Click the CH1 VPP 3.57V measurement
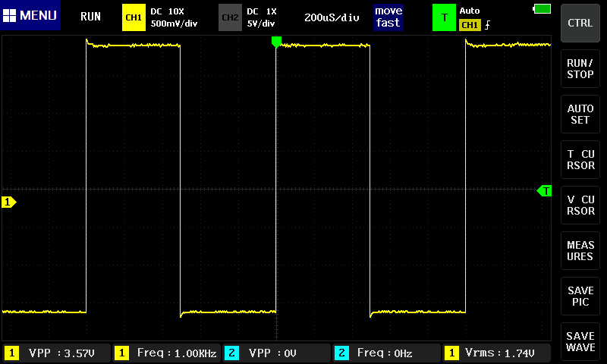Image resolution: width=607 pixels, height=364 pixels. (x=55, y=353)
